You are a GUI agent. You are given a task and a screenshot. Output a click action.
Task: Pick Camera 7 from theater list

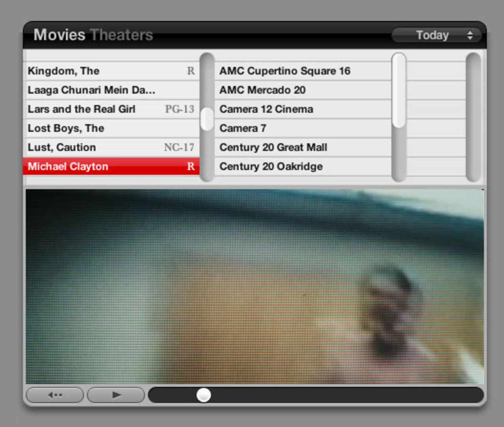[x=243, y=128]
